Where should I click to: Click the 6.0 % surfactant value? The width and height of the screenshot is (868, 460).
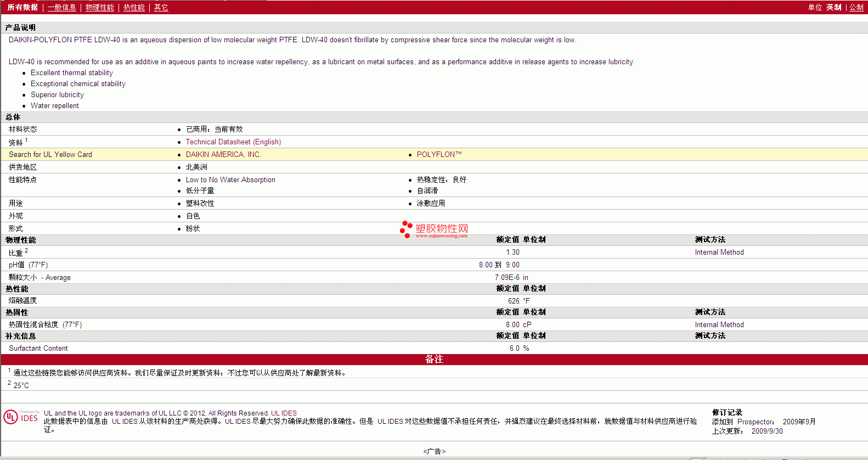[519, 348]
